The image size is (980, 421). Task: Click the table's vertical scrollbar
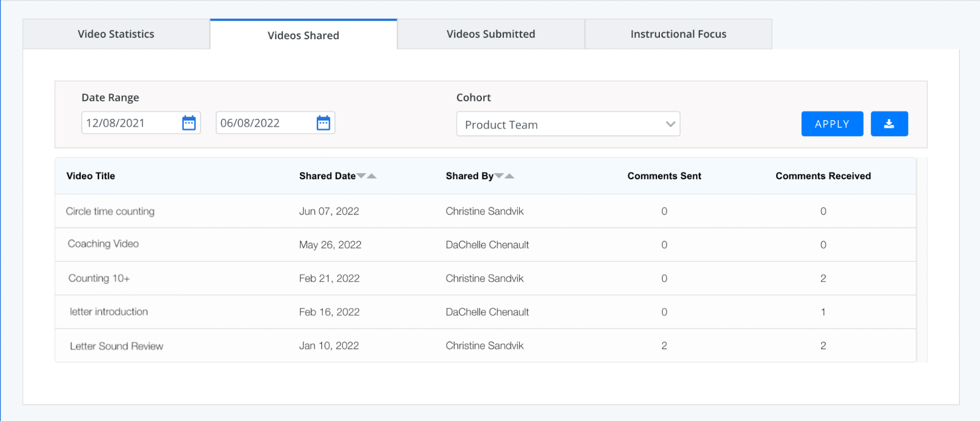(922, 260)
